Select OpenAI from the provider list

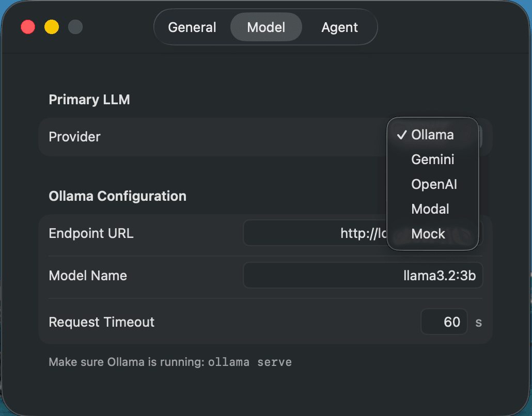434,184
